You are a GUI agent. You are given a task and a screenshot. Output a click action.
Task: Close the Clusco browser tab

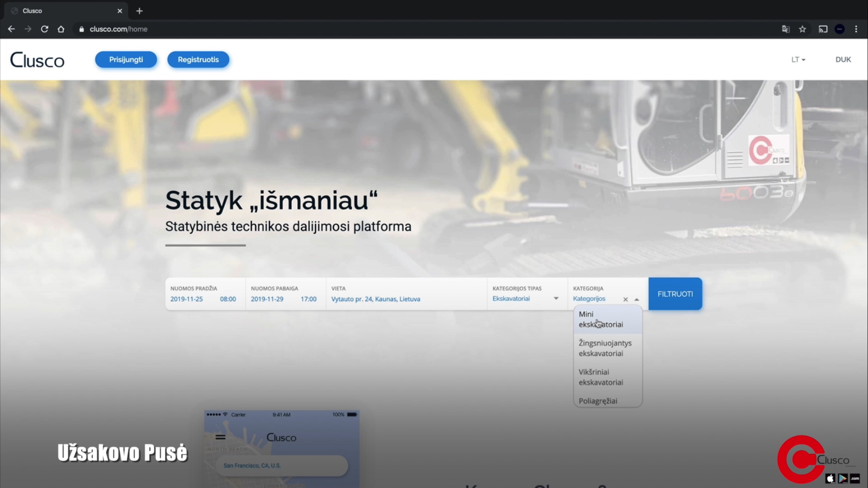point(120,11)
